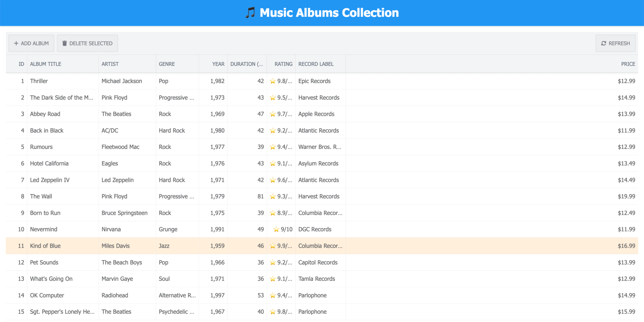Sort by Price column header

pos(492,64)
